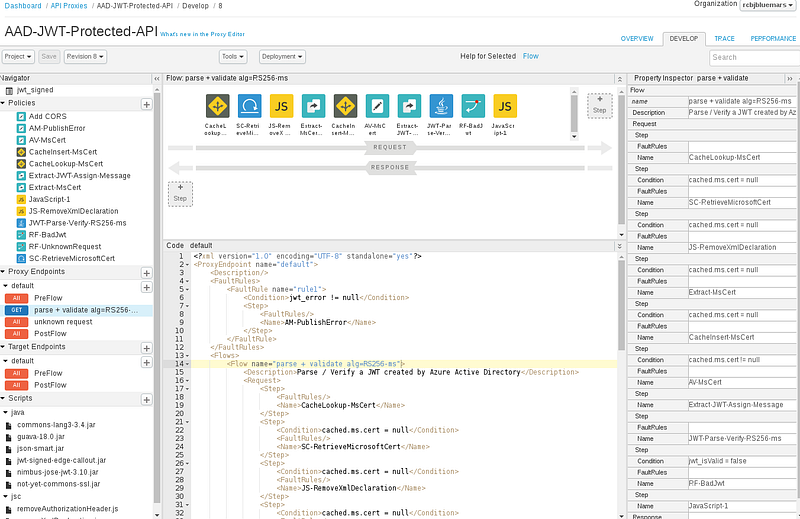Click the RF-BadJwt raise fault step icon
800x519 pixels.
(x=473, y=106)
